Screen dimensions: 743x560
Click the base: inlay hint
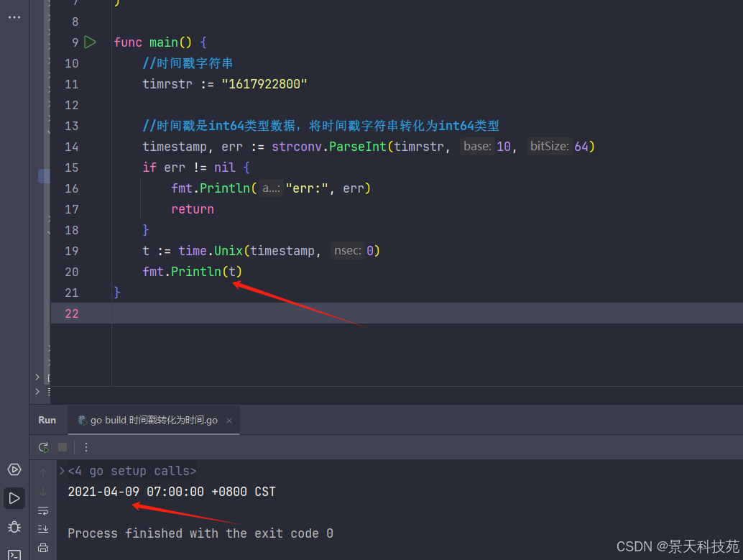477,146
